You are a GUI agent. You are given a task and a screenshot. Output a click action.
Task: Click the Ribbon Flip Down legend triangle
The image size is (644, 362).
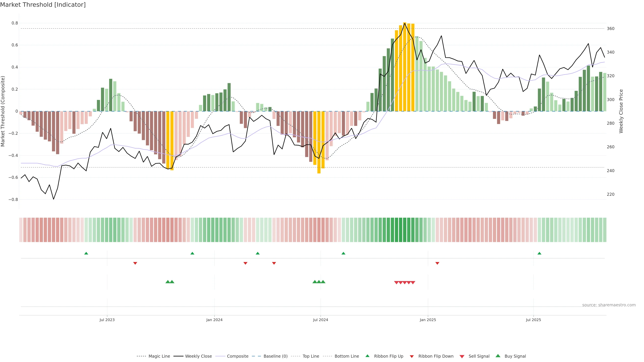click(x=412, y=356)
